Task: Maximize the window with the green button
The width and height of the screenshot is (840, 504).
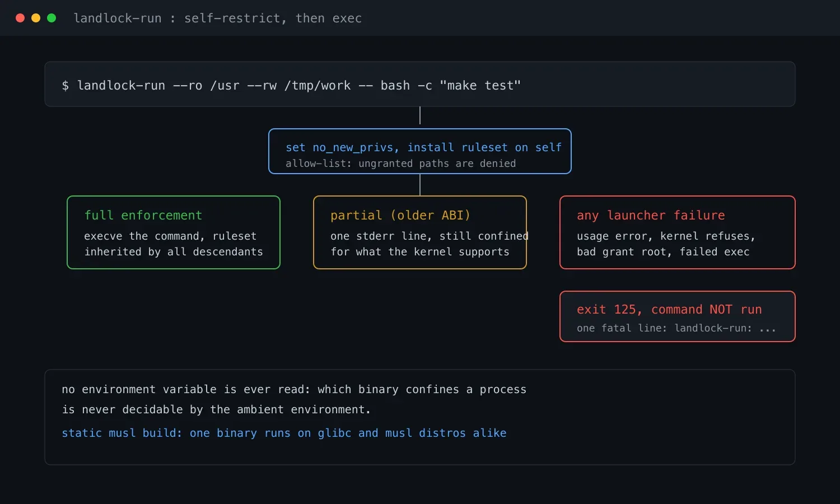Action: click(x=52, y=18)
